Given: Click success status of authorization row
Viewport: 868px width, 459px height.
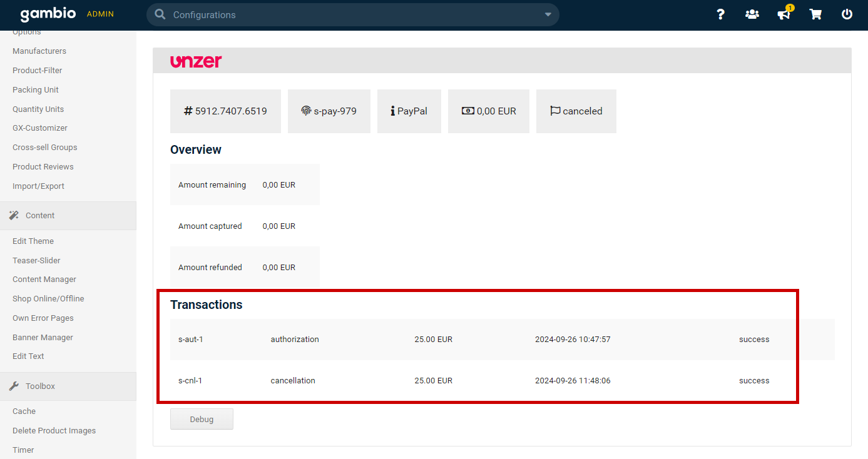Looking at the screenshot, I should pos(754,340).
